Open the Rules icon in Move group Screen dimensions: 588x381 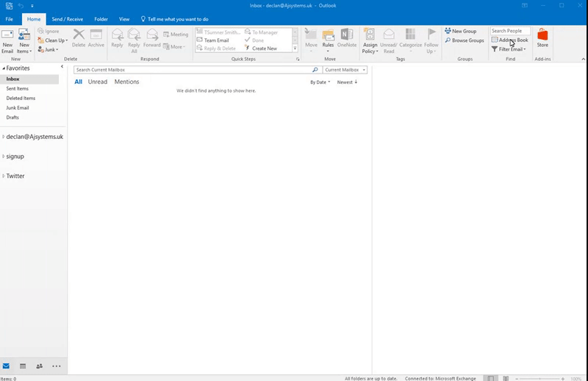click(x=328, y=37)
